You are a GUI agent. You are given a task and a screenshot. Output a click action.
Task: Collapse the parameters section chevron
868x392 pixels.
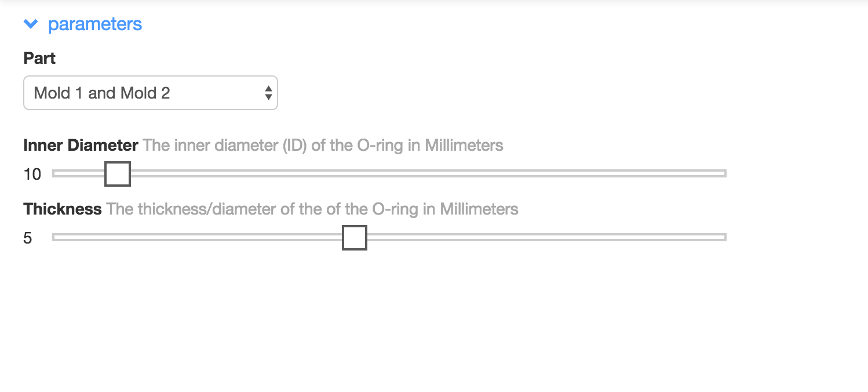(x=31, y=24)
